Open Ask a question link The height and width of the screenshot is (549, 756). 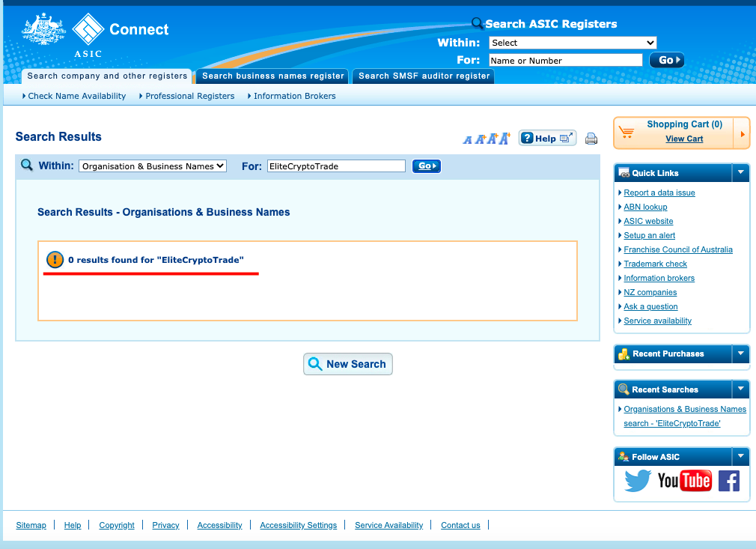coord(650,306)
